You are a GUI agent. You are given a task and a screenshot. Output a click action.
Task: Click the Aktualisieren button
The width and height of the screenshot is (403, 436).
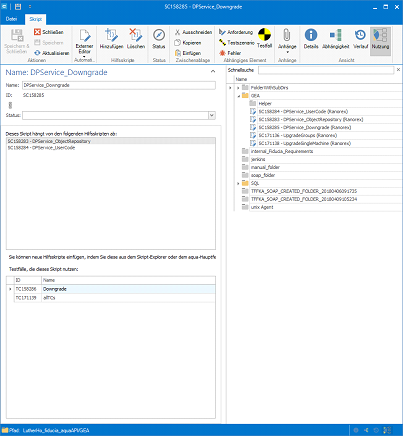52,53
